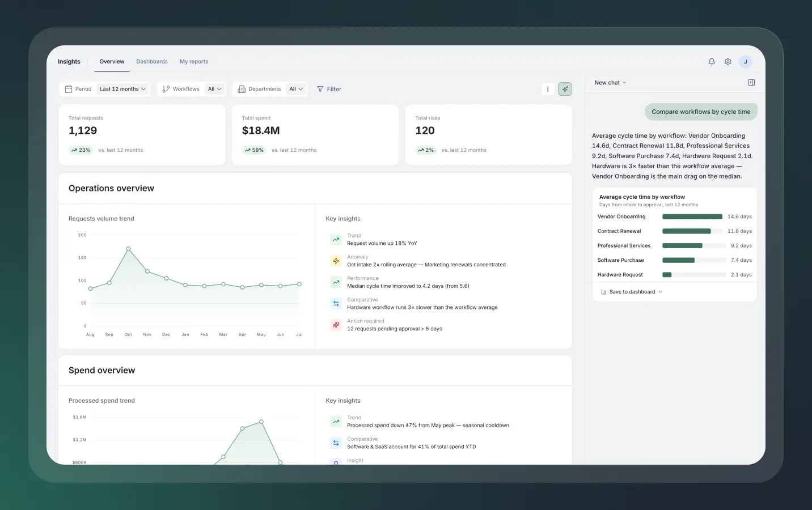Click the Vendor Onboarding cycle time bar
The width and height of the screenshot is (812, 510).
[x=692, y=216]
